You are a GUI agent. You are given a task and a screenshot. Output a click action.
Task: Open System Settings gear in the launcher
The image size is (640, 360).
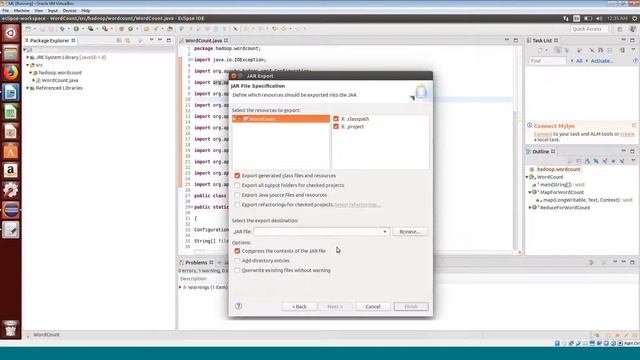pyautogui.click(x=11, y=190)
